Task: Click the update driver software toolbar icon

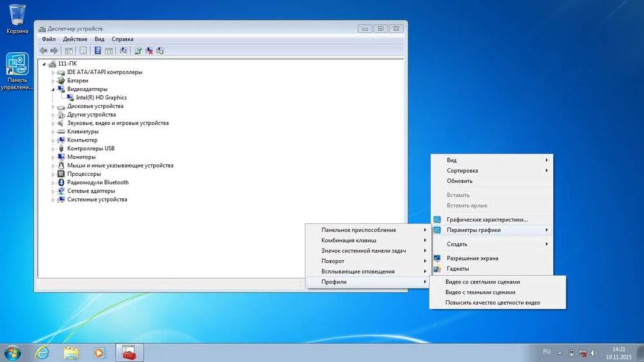Action: click(138, 50)
